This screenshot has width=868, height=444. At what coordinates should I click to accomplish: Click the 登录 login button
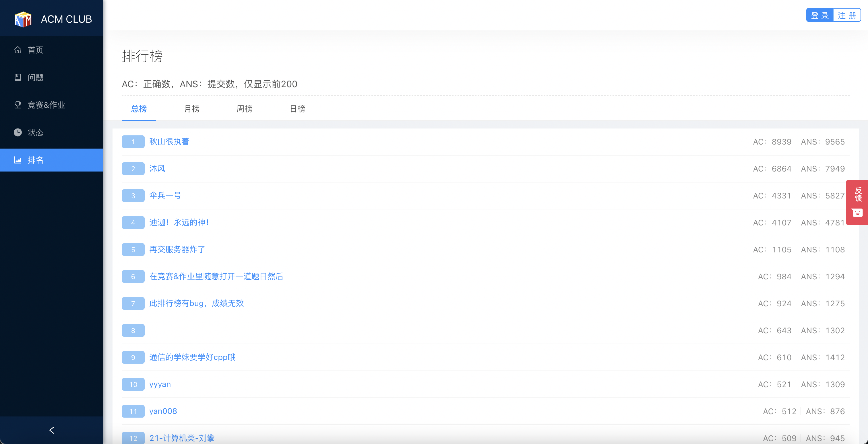[x=819, y=15]
